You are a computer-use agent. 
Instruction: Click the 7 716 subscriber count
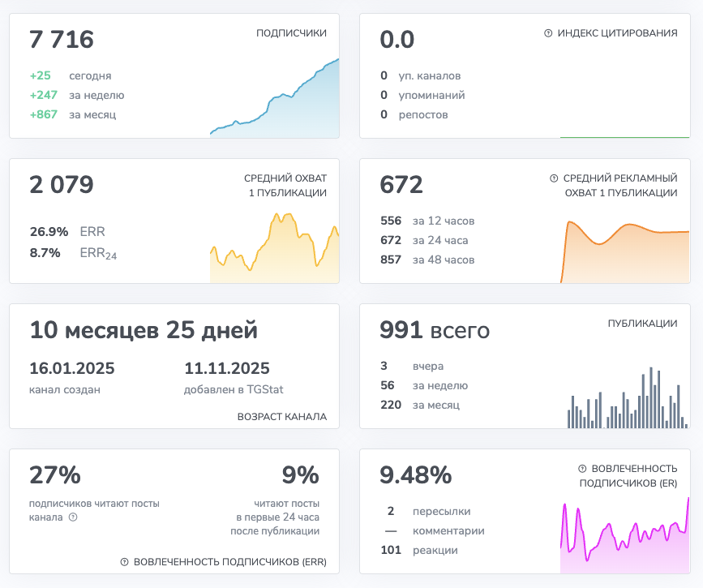click(62, 39)
